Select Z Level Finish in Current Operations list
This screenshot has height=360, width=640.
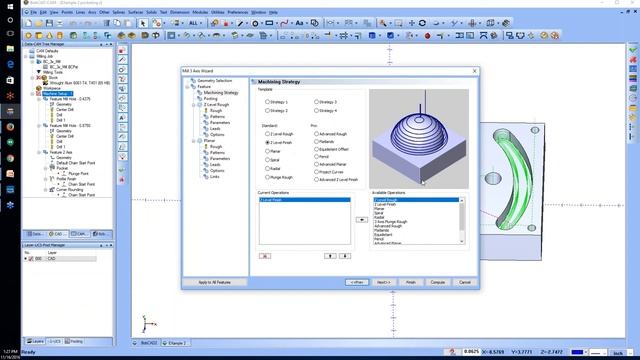point(305,200)
